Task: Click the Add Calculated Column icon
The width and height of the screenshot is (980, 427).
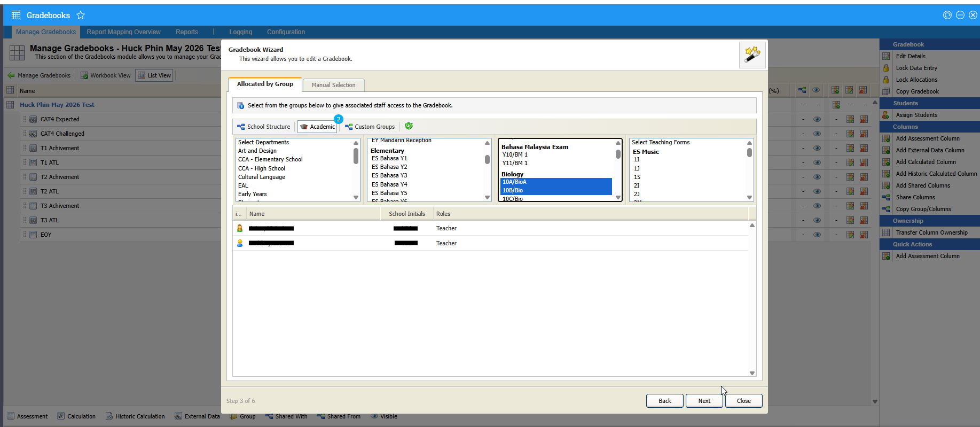Action: coord(886,162)
